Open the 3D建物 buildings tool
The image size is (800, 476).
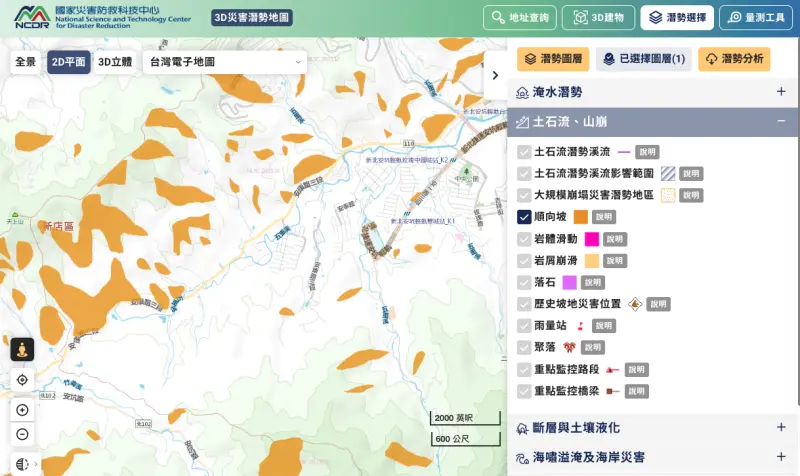pyautogui.click(x=598, y=18)
